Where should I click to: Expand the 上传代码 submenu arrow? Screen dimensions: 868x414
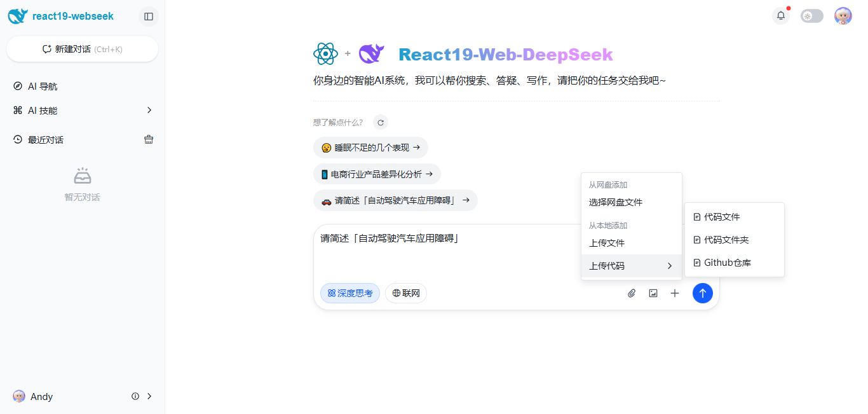tap(670, 266)
